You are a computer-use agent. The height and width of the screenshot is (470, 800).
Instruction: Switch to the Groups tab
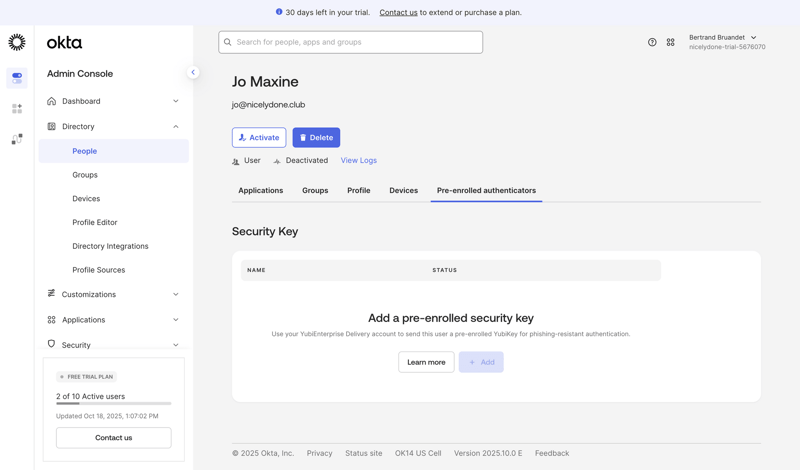315,190
